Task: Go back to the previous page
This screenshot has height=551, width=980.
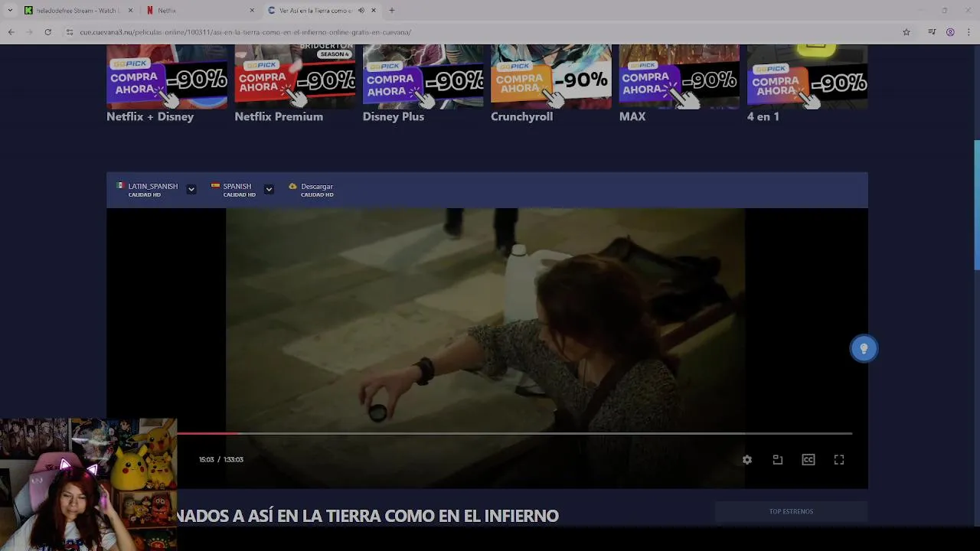Action: coord(11,32)
